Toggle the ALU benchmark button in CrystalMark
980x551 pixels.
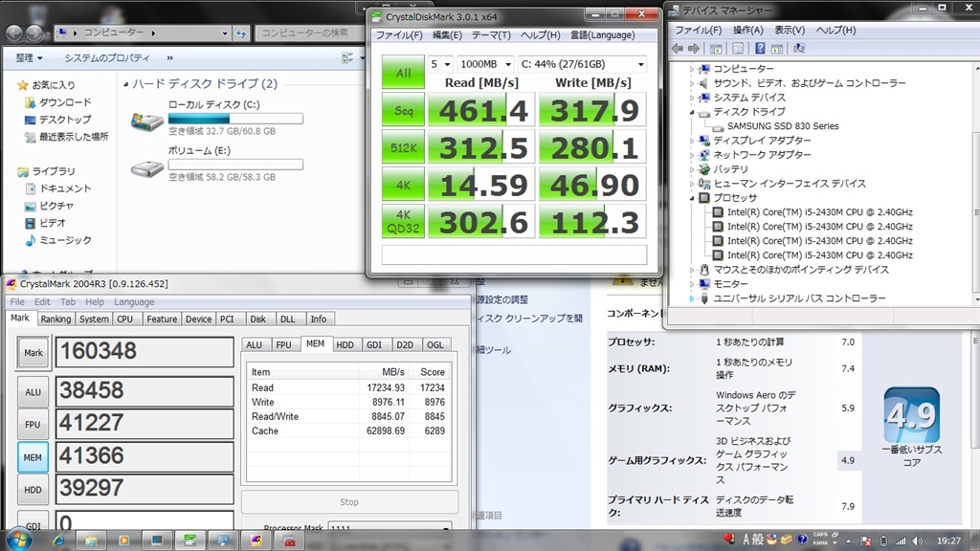pyautogui.click(x=33, y=391)
